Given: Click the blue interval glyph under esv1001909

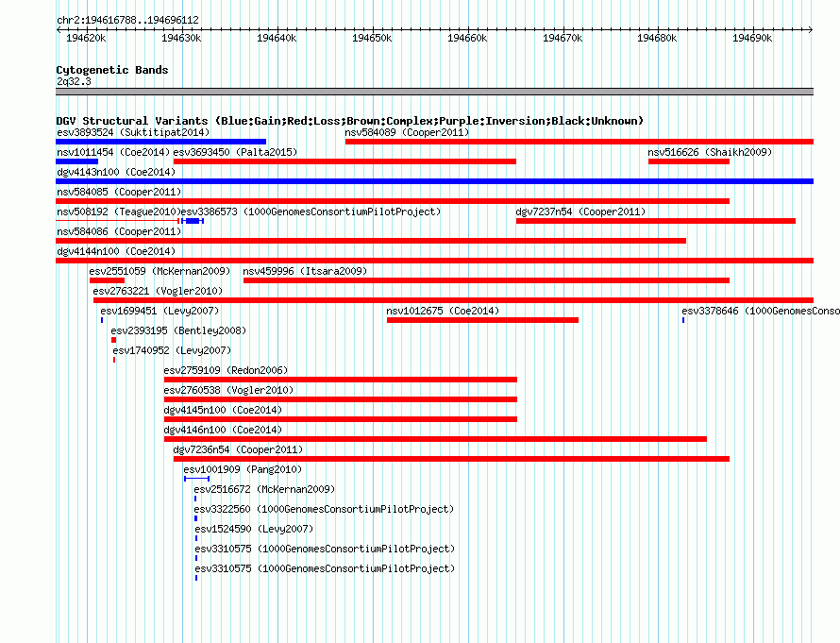Looking at the screenshot, I should [x=196, y=479].
